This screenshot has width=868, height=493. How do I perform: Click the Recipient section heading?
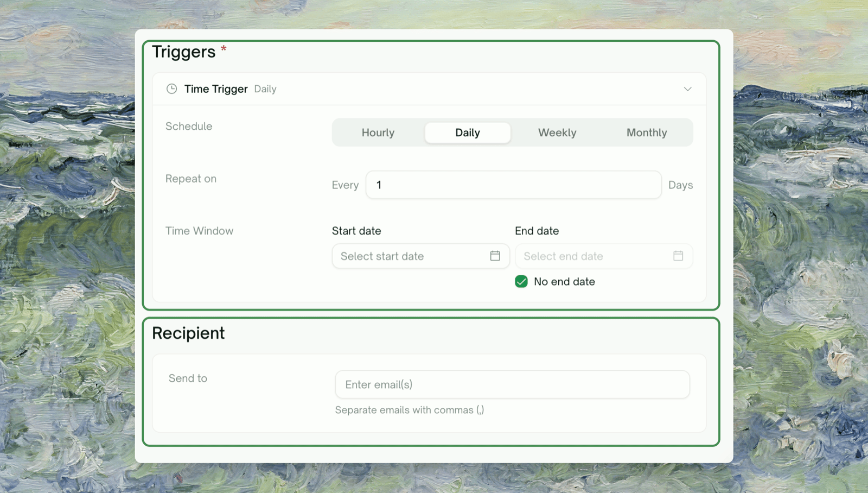(188, 333)
